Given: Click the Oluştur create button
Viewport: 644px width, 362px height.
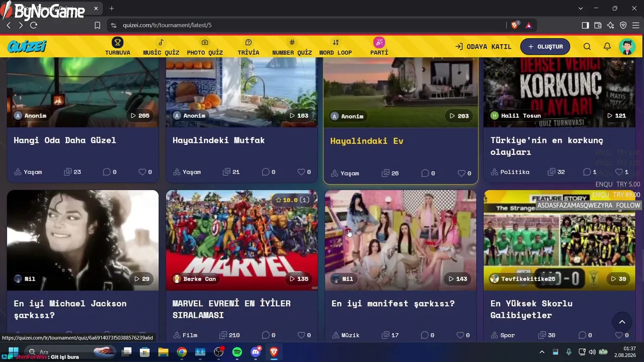Looking at the screenshot, I should (x=545, y=47).
